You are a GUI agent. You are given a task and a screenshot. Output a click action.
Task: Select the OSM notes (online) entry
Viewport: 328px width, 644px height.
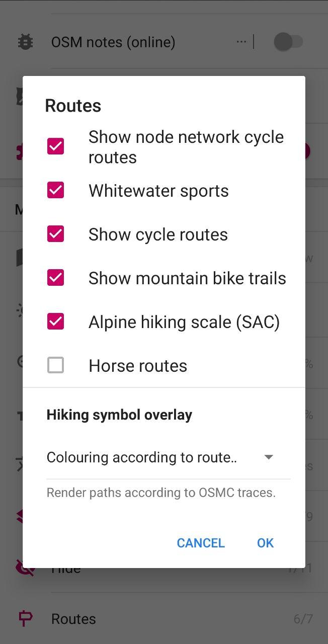(113, 42)
